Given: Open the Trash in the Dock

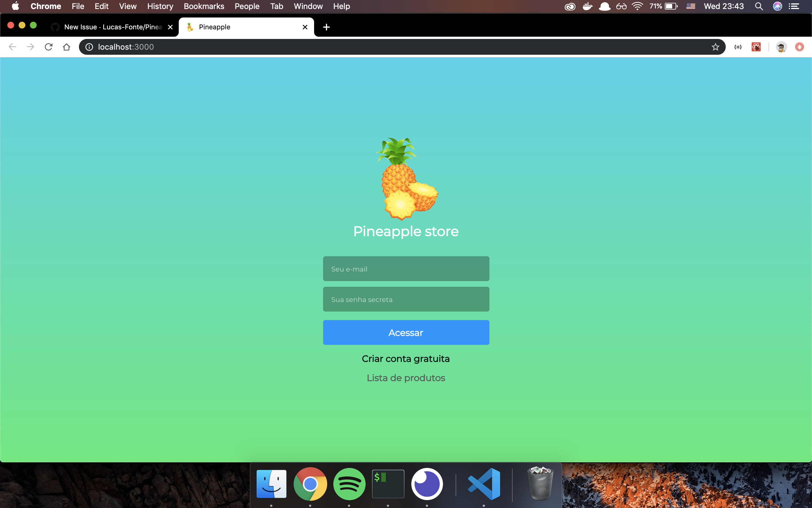Looking at the screenshot, I should point(540,483).
